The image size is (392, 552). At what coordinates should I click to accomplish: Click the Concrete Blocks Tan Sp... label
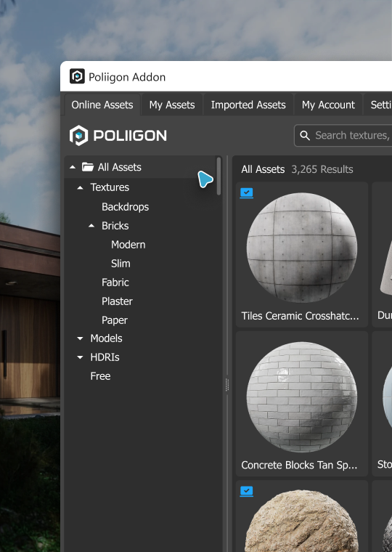[299, 466]
